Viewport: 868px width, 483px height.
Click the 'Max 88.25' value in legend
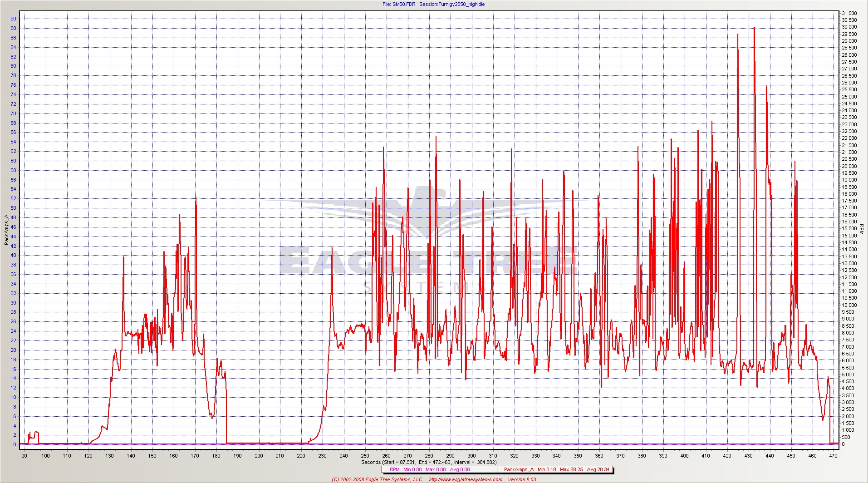tap(571, 469)
